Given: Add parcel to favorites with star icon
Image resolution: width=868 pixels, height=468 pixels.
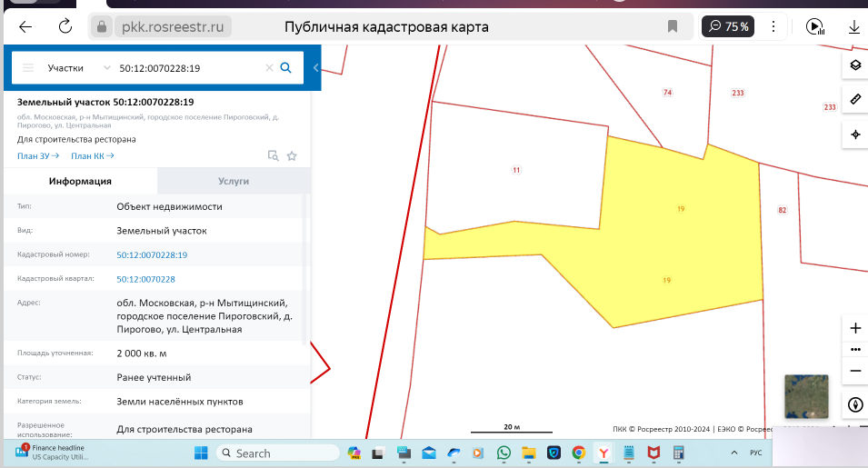Looking at the screenshot, I should click(x=292, y=155).
